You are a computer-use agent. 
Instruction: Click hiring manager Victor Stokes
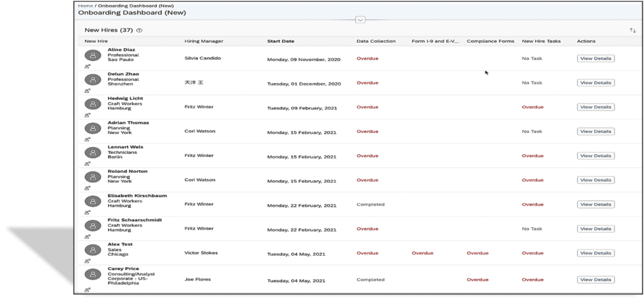pos(201,253)
